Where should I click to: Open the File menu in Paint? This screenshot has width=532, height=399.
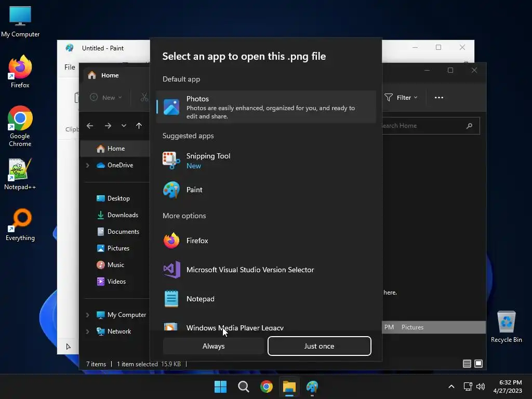tap(70, 67)
